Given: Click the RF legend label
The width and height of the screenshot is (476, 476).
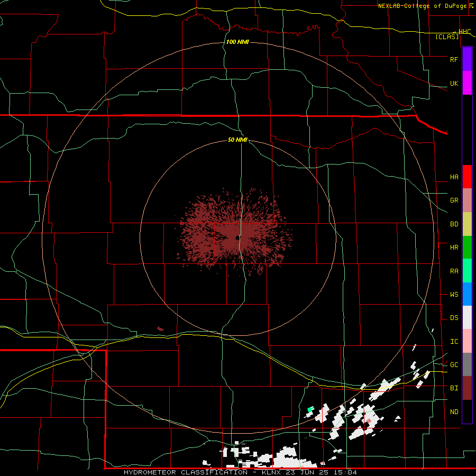Looking at the screenshot, I should pos(454,59).
